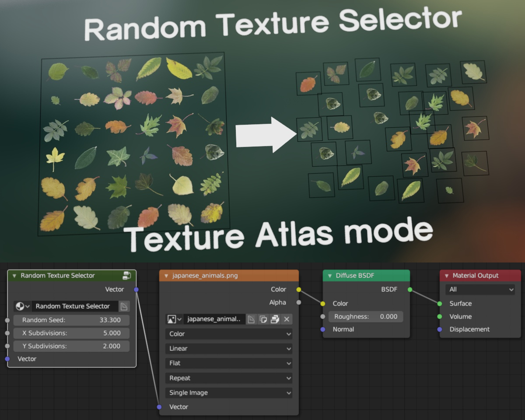Select the japanese_animals.png node header title
Screen dimensions: 525x420
click(x=205, y=276)
